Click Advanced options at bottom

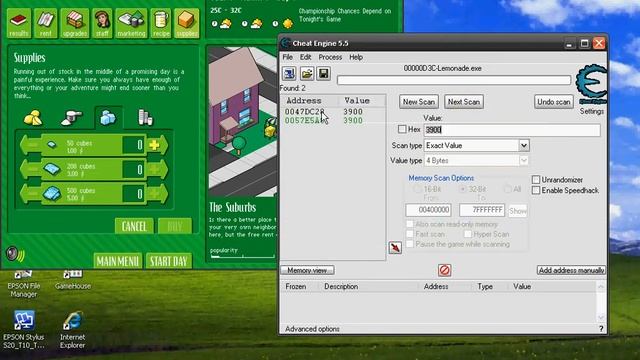312,329
